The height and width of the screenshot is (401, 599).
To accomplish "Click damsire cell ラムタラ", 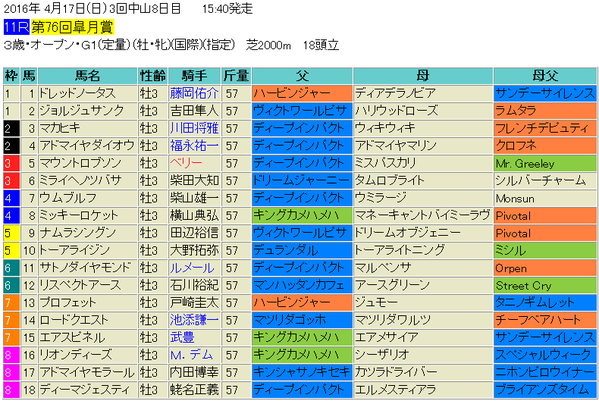I will [545, 111].
